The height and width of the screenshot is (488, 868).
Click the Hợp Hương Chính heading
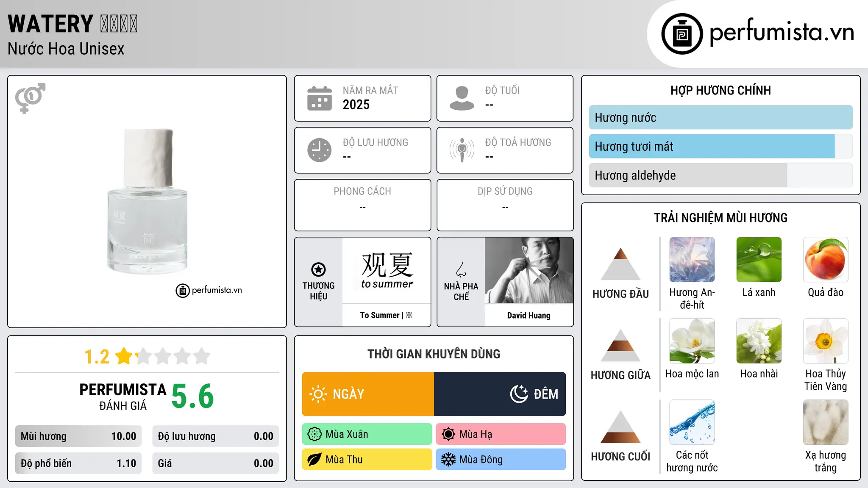click(721, 90)
